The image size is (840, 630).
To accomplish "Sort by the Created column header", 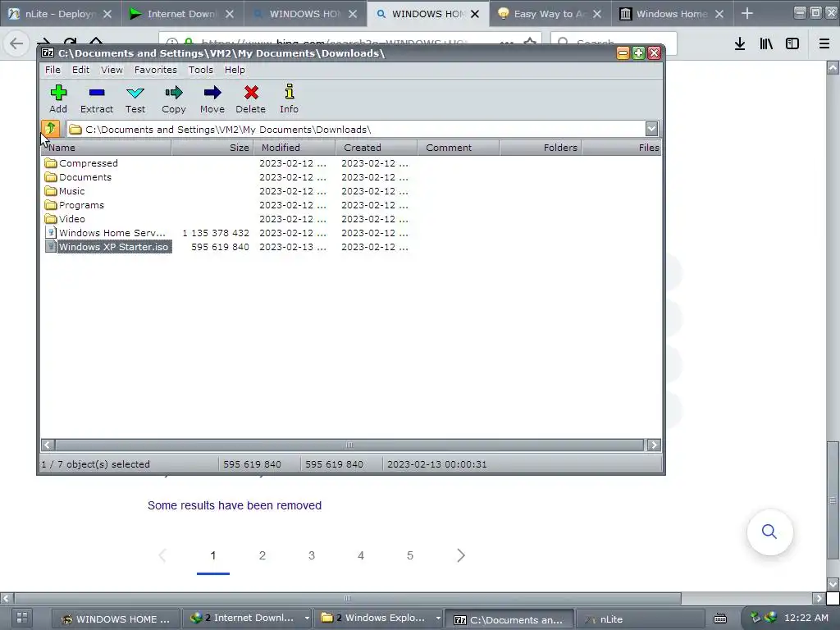I will (376, 148).
